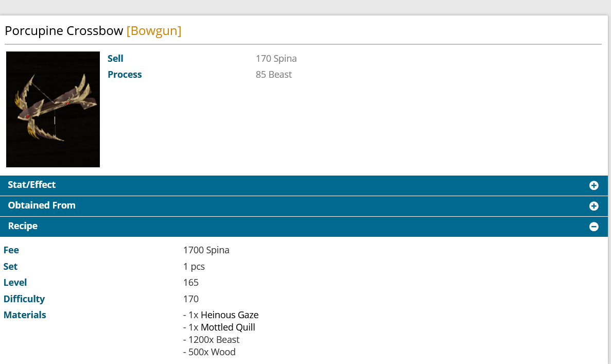Click the minus icon on Recipe
Screen dimensions: 611x364
coord(593,227)
